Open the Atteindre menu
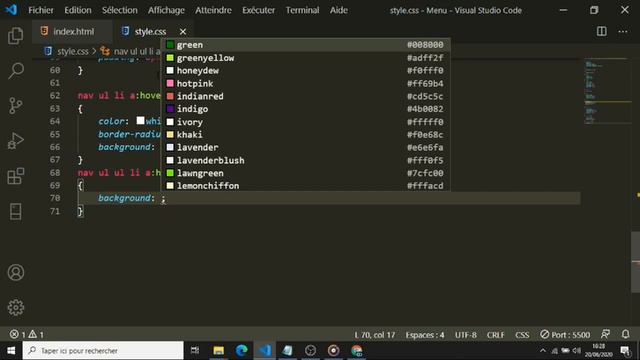The width and height of the screenshot is (640, 360). (x=213, y=10)
